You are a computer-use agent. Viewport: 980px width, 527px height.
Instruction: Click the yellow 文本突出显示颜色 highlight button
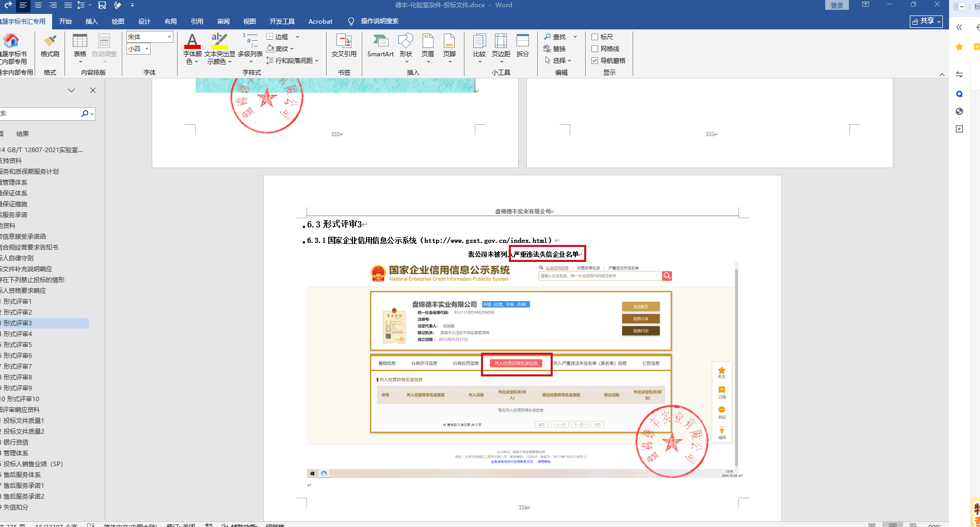219,48
